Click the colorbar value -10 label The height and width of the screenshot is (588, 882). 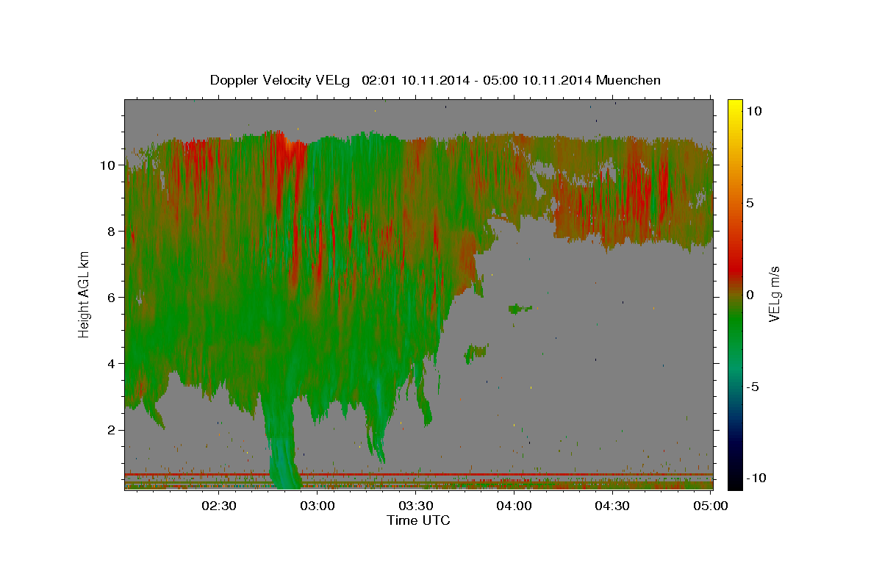pyautogui.click(x=756, y=478)
